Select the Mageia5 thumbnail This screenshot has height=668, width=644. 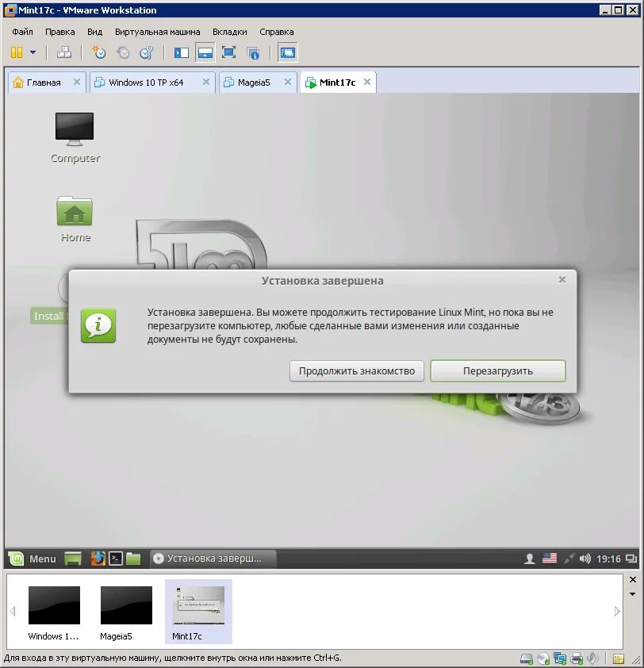(x=126, y=612)
